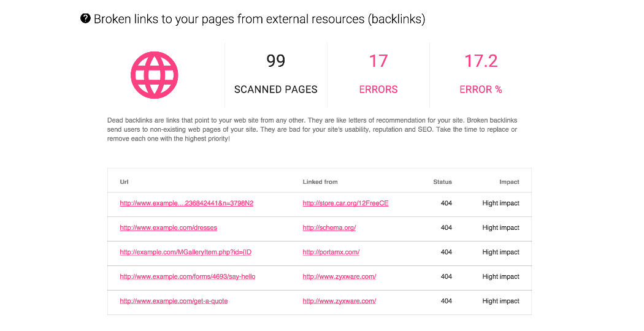Click the question mark help icon
The image size is (644, 331).
tap(85, 18)
